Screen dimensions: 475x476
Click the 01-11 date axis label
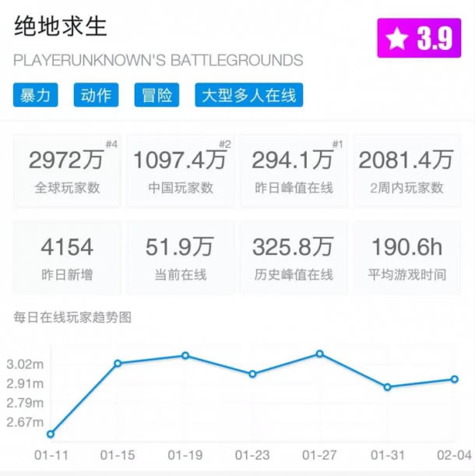pyautogui.click(x=51, y=456)
